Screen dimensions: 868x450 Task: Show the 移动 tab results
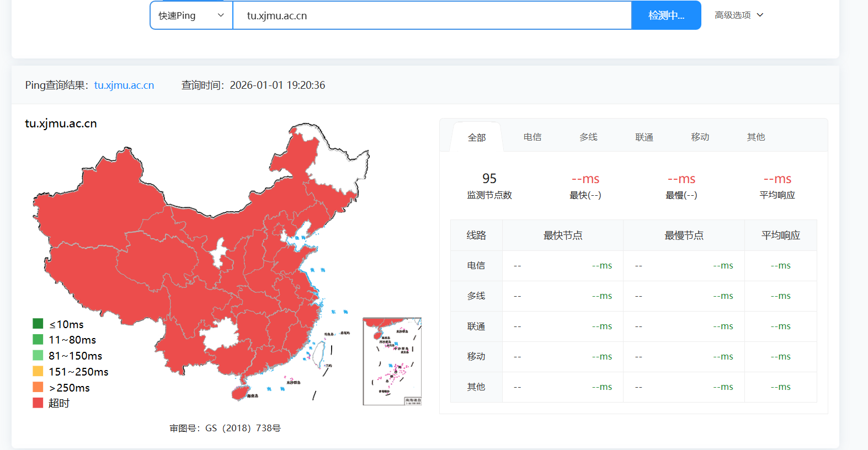pos(700,137)
